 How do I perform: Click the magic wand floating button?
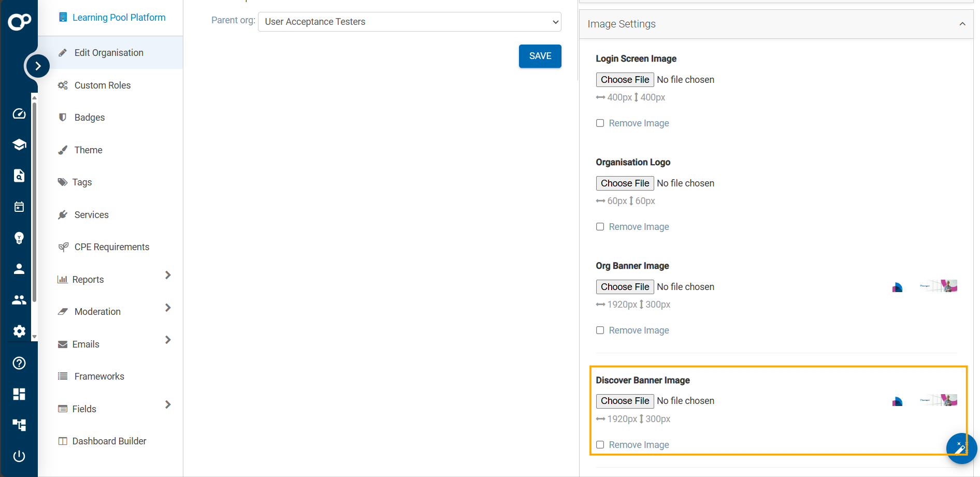click(x=961, y=448)
